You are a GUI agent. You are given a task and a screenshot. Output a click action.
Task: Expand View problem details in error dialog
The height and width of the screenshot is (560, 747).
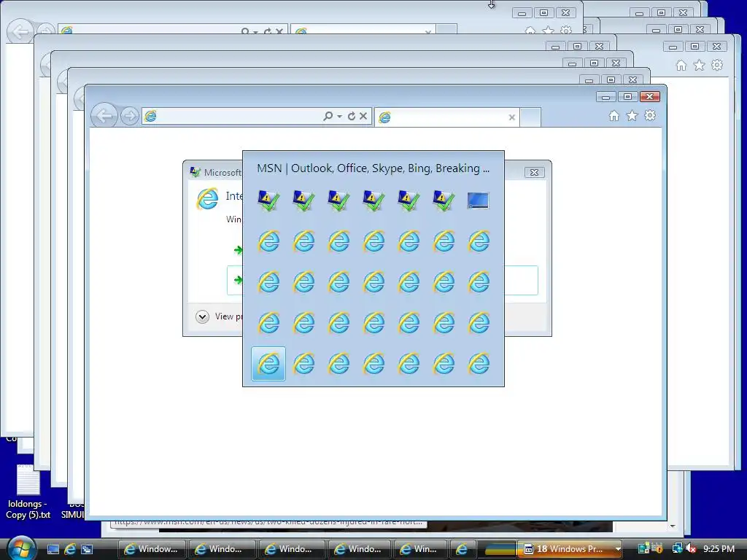tap(203, 316)
